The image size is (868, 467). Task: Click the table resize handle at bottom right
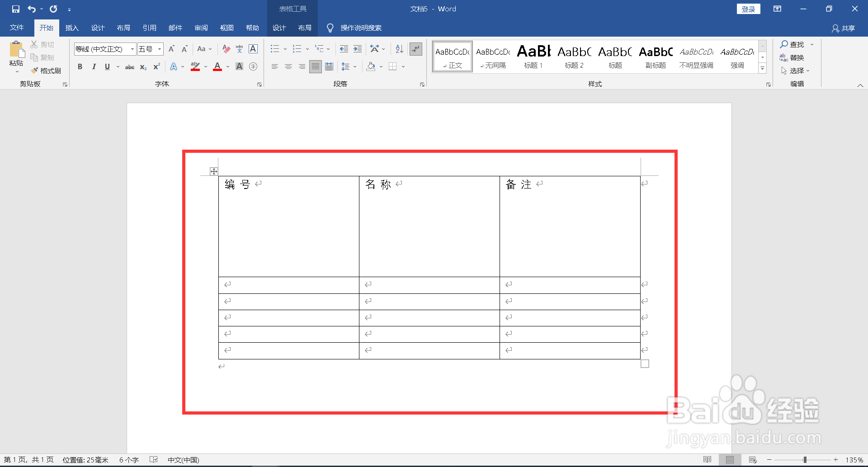tap(645, 364)
